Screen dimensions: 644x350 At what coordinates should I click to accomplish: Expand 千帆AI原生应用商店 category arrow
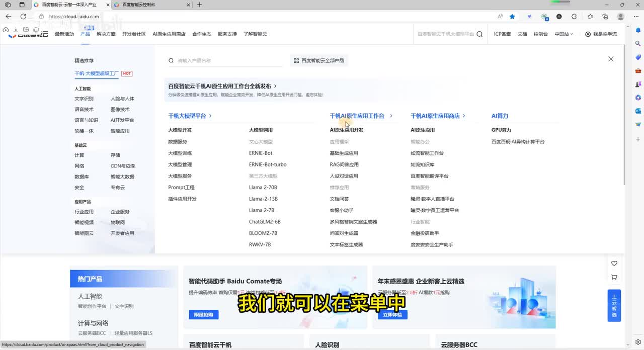coord(463,116)
